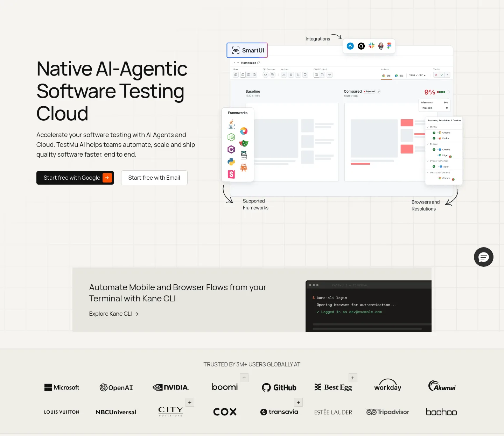Open the chat support widget
Viewport: 504px width, 436px height.
484,257
